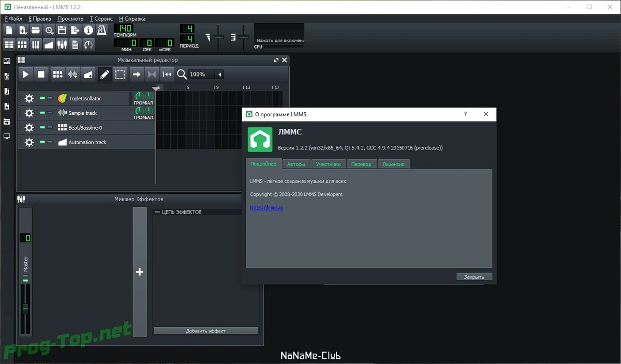Mute the Automation track
This screenshot has width=621, height=364.
pyautogui.click(x=42, y=142)
